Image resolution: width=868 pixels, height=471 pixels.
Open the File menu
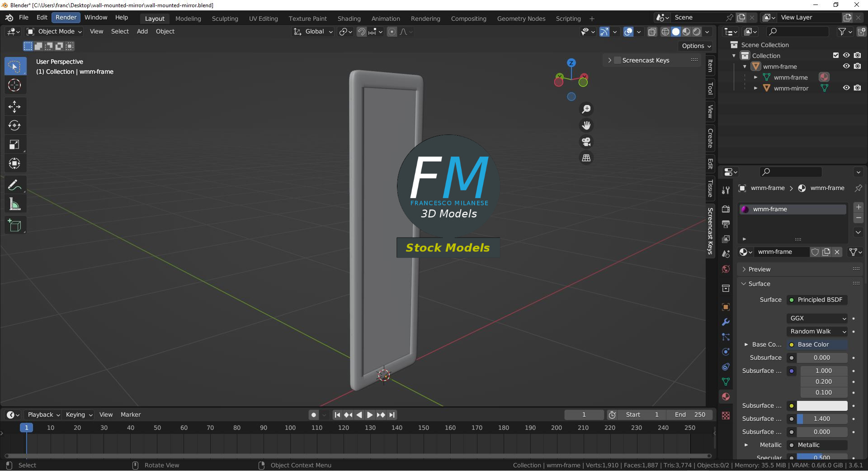[24, 18]
